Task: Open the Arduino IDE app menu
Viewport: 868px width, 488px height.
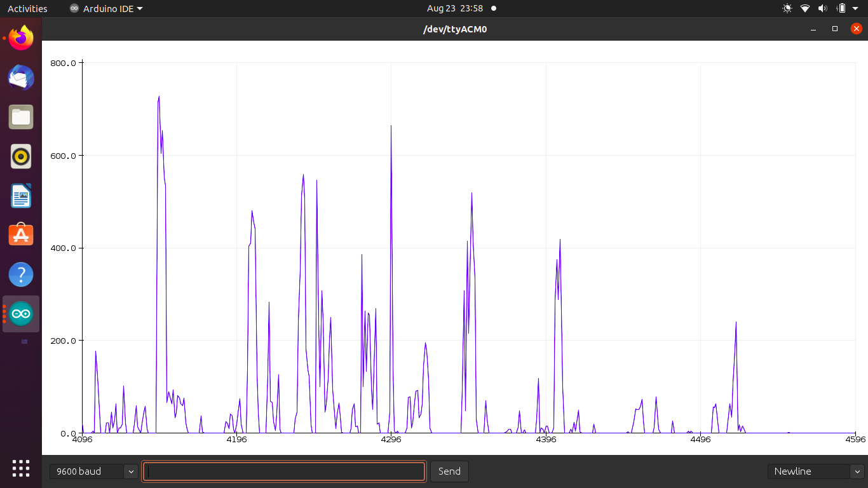Action: pyautogui.click(x=106, y=9)
